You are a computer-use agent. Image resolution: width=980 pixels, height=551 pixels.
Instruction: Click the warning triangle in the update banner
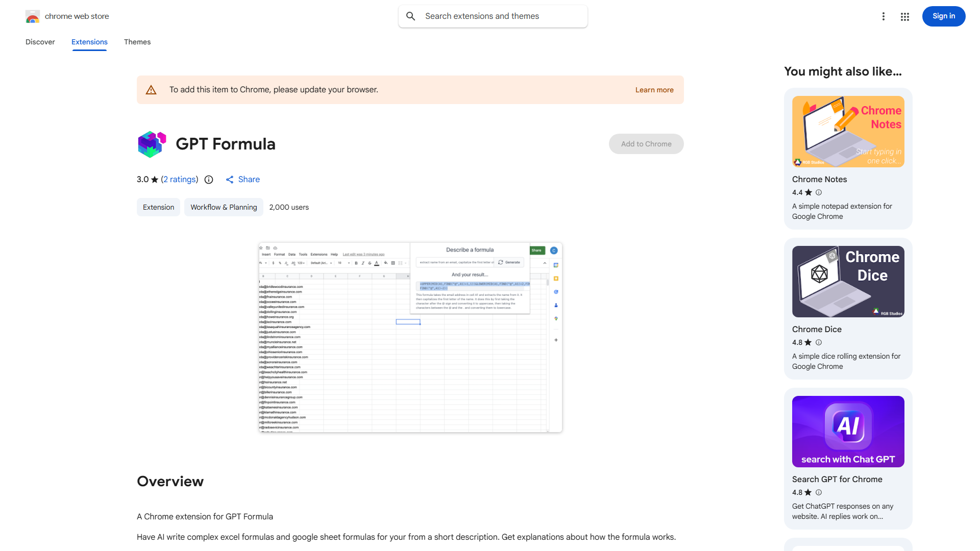151,89
